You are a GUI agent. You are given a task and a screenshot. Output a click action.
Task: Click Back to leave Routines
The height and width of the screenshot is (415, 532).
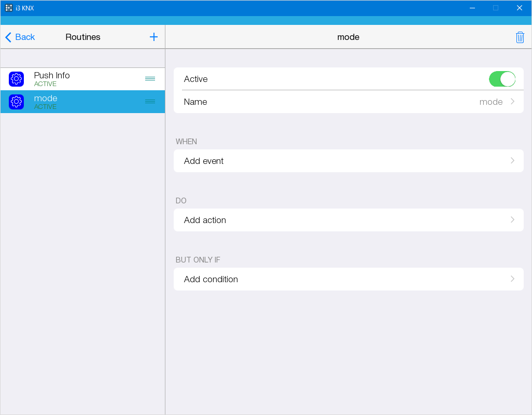click(x=20, y=37)
